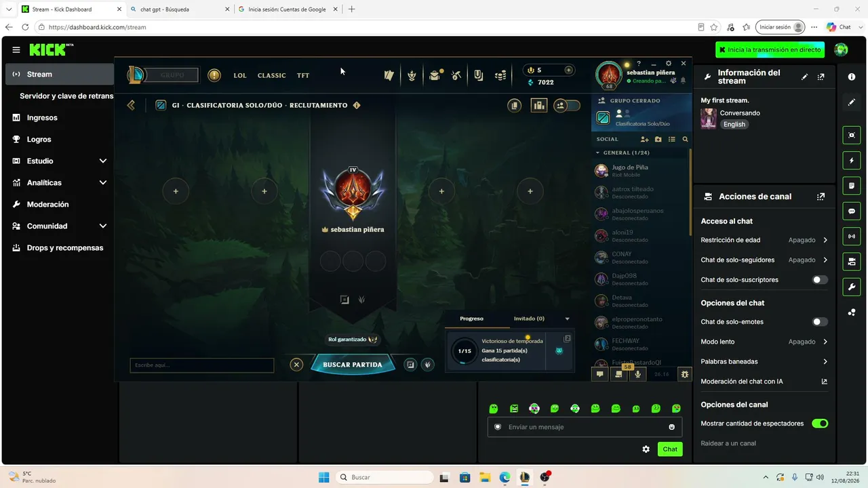Open Restricción de edad options
Viewport: 868px width, 488px height.
click(x=764, y=240)
